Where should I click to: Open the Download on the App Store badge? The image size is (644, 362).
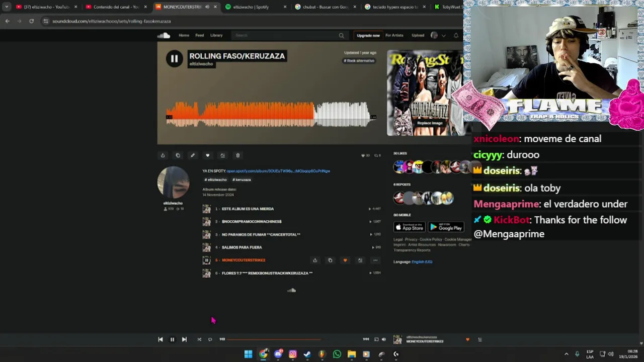tap(409, 227)
